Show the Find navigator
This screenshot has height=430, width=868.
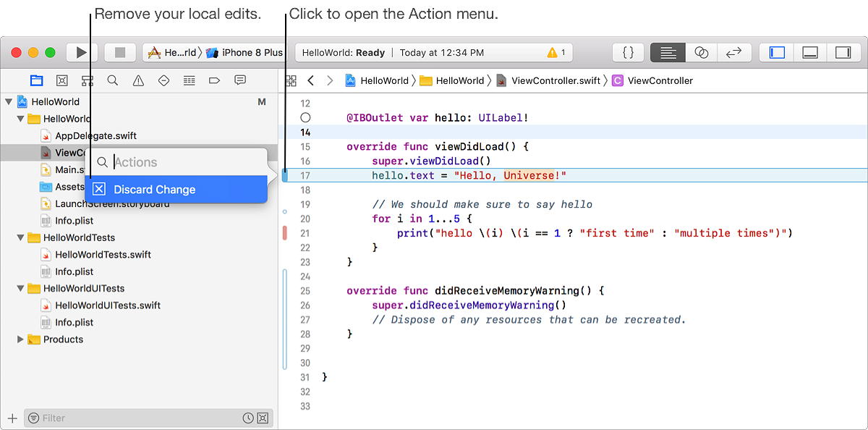coord(113,80)
